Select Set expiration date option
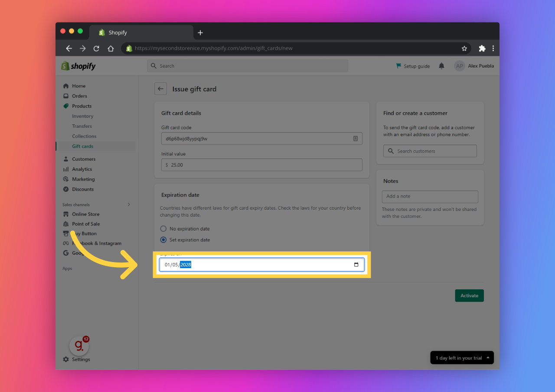555x392 pixels. pyautogui.click(x=163, y=240)
